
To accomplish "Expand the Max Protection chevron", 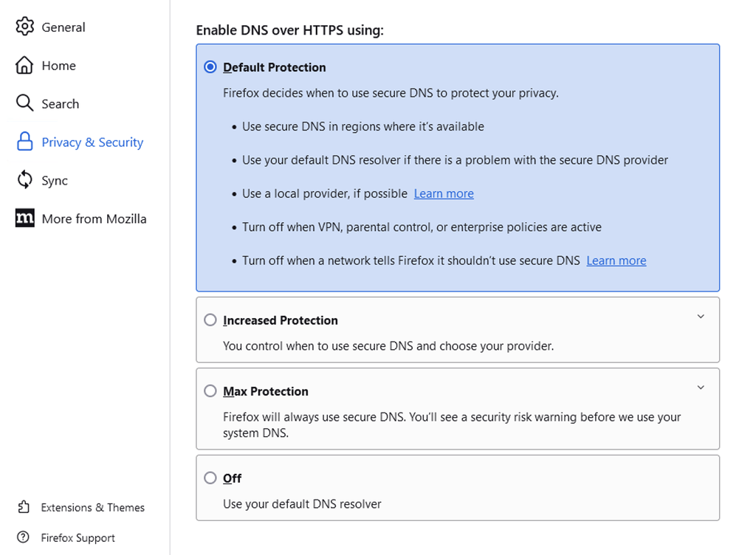I will [x=701, y=387].
